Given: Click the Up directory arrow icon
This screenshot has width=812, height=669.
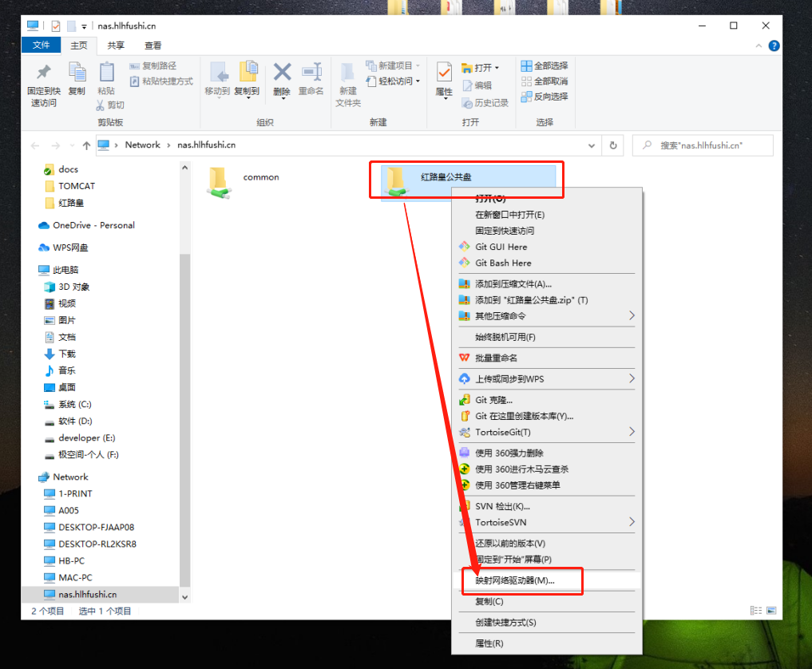Looking at the screenshot, I should tap(86, 145).
